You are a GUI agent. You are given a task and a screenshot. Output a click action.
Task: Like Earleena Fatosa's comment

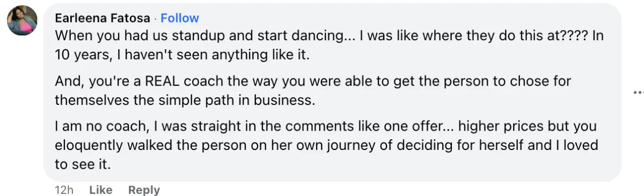(x=100, y=190)
